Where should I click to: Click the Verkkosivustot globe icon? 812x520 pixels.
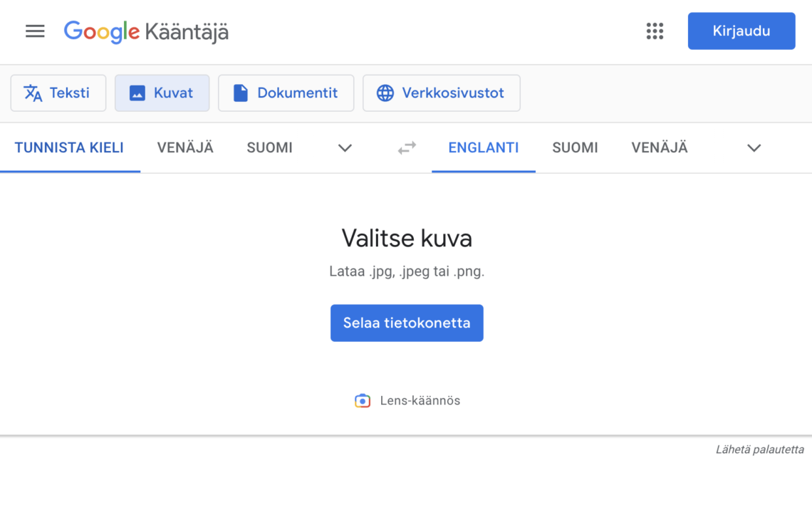coord(385,93)
